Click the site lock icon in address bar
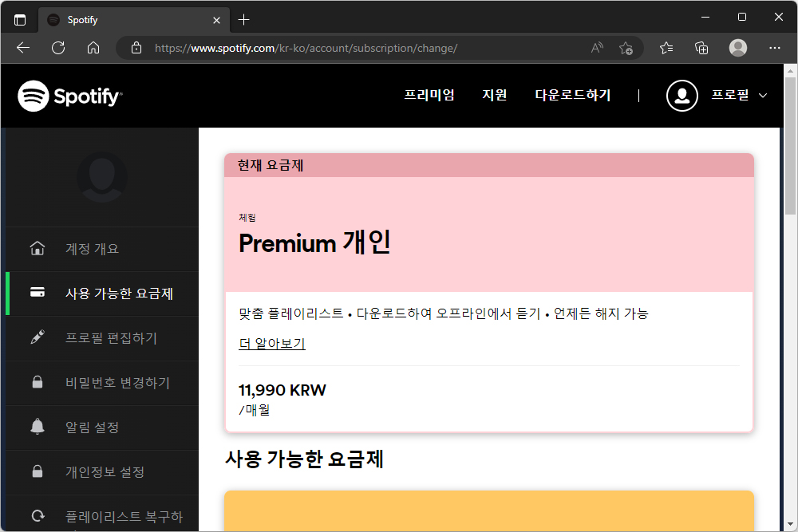This screenshot has width=798, height=532. (136, 48)
